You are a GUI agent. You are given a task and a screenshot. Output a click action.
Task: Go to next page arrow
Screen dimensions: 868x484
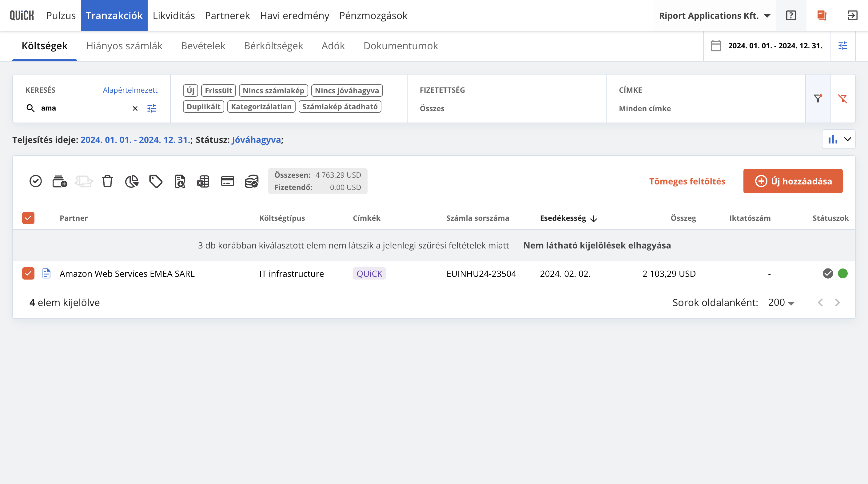coord(837,303)
